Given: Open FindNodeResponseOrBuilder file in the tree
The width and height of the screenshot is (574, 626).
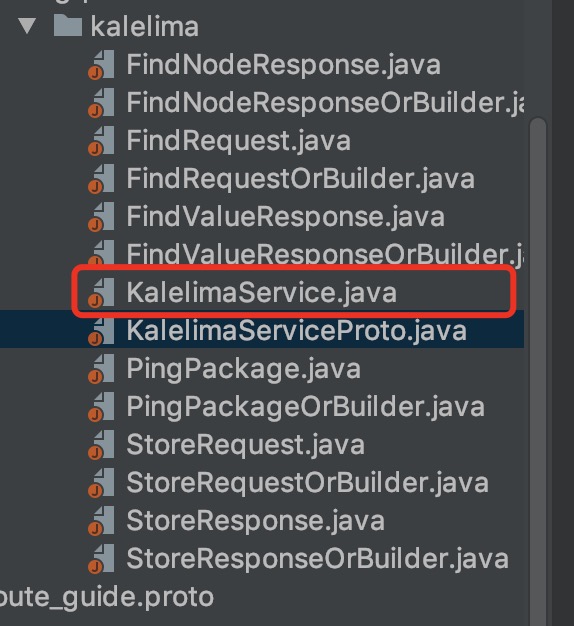Looking at the screenshot, I should (x=325, y=103).
